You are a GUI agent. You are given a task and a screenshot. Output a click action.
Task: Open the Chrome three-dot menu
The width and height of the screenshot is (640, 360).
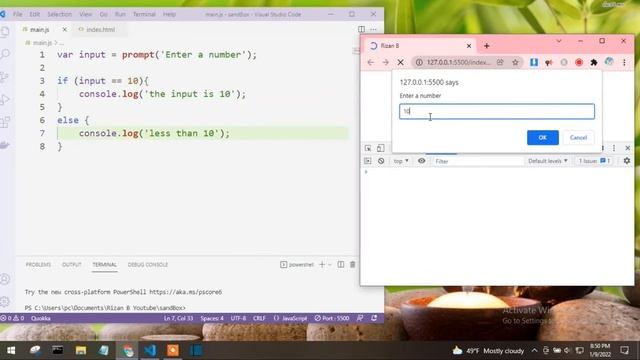click(x=624, y=62)
